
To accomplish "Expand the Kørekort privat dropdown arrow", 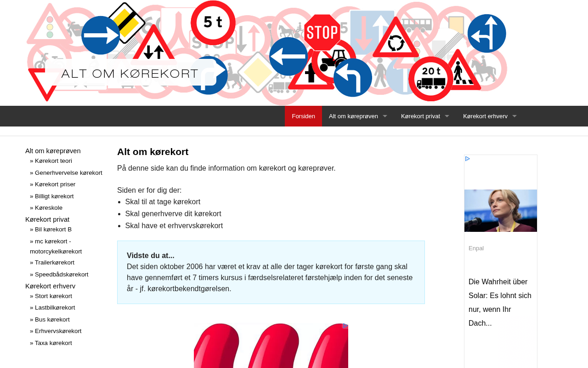I will [x=447, y=116].
